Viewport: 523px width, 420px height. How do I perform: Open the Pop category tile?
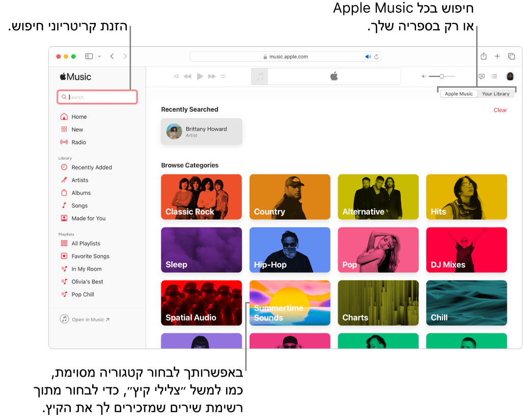[378, 249]
